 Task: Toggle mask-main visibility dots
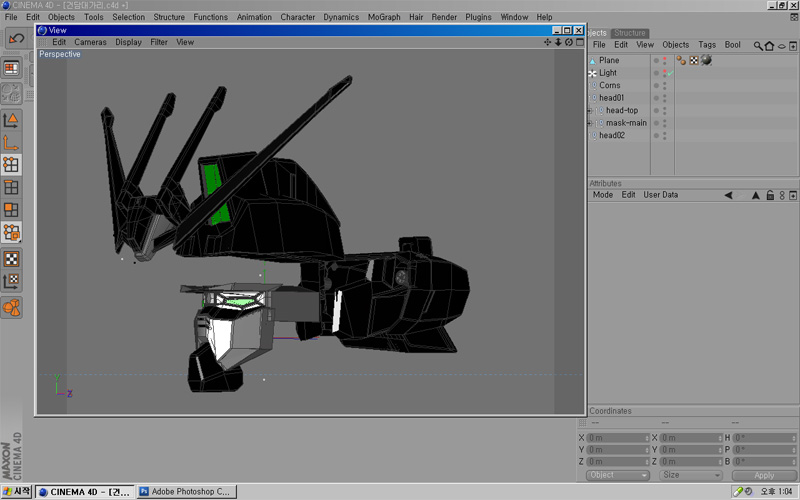pos(664,123)
